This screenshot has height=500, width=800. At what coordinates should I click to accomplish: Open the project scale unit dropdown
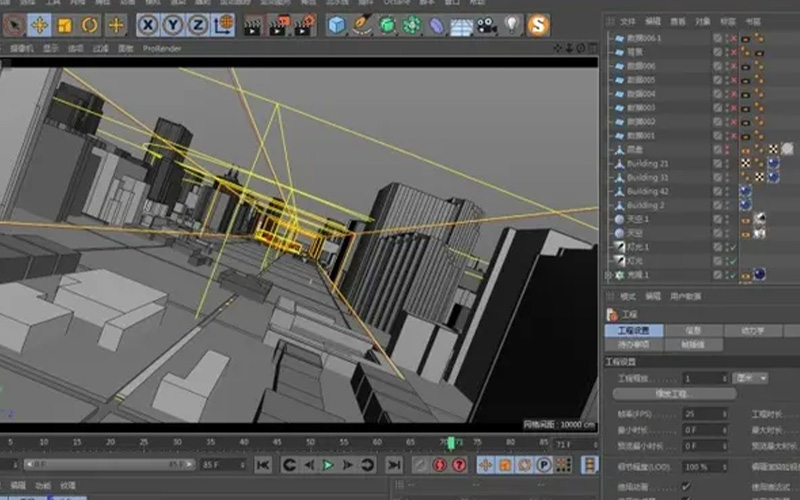click(751, 379)
